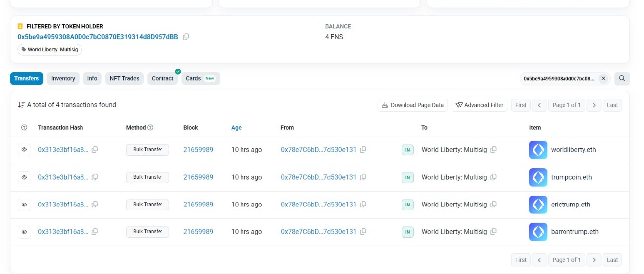Open the erictrump.eth item name

coord(570,205)
